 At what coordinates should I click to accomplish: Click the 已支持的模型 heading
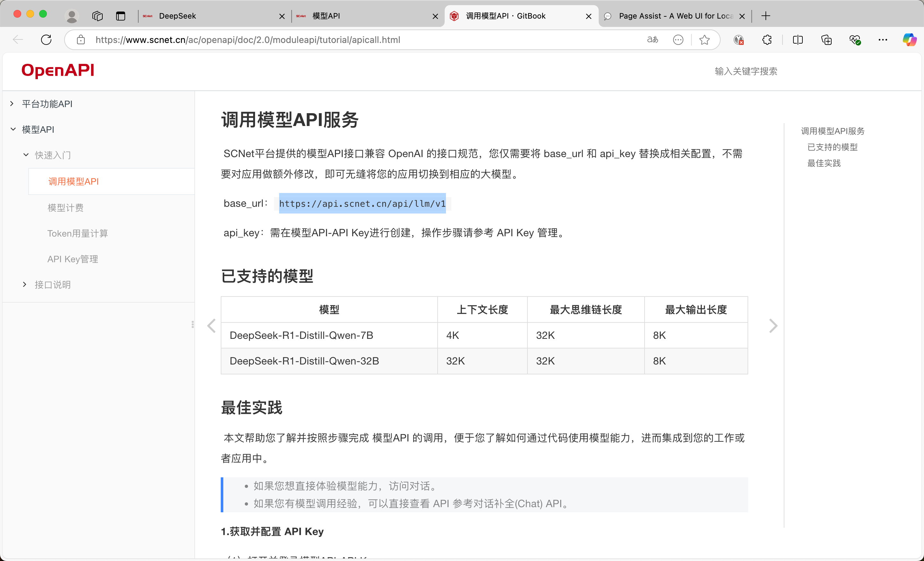coord(267,276)
